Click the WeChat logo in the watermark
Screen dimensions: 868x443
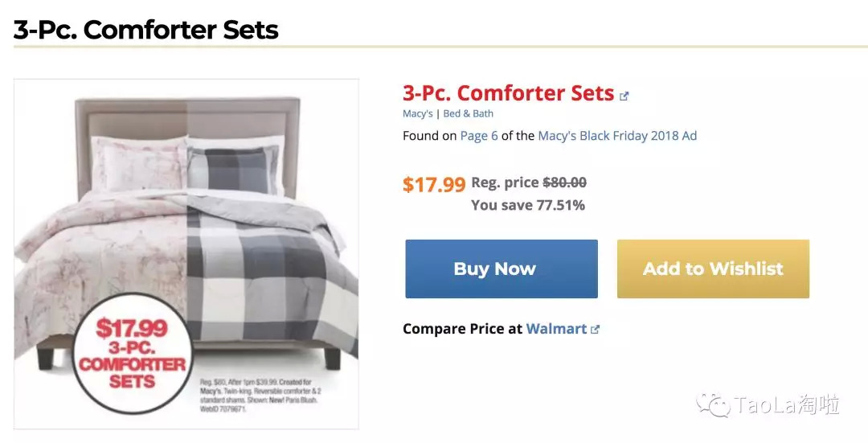(x=713, y=404)
